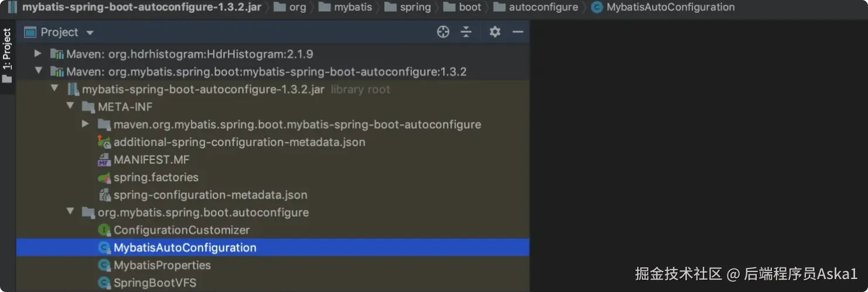Image resolution: width=868 pixels, height=292 pixels.
Task: Collapse the mybatis-spring-boot-autoconfigure-1.3.2.jar node
Action: (54, 89)
